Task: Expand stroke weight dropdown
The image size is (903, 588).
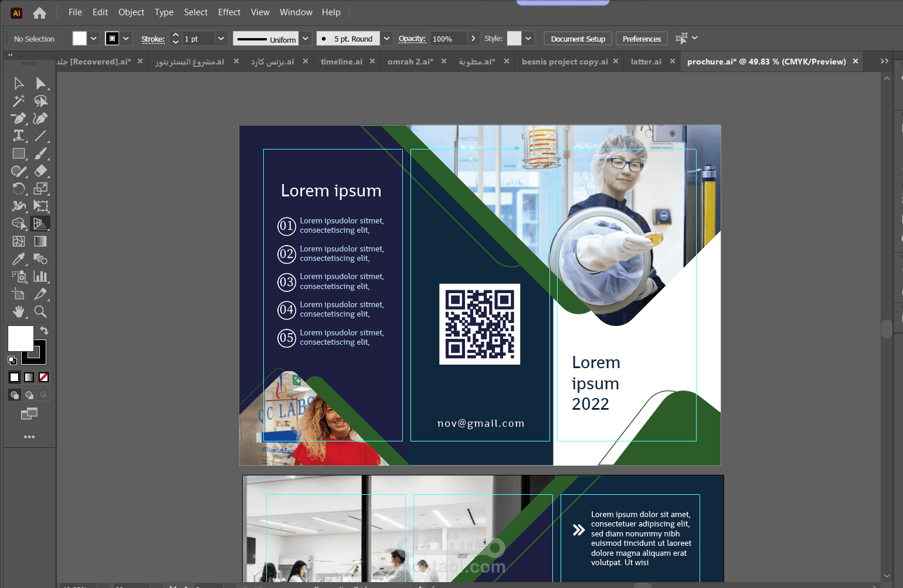Action: (x=221, y=39)
